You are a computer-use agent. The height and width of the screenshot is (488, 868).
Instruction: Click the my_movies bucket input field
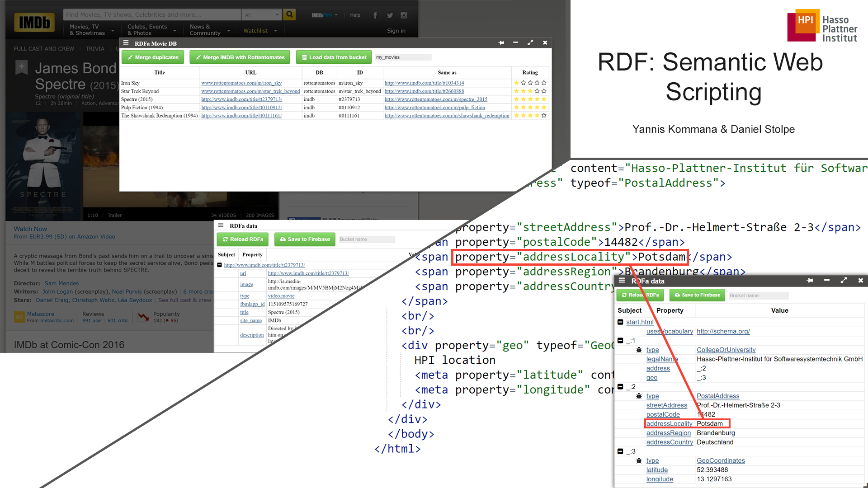coord(403,57)
